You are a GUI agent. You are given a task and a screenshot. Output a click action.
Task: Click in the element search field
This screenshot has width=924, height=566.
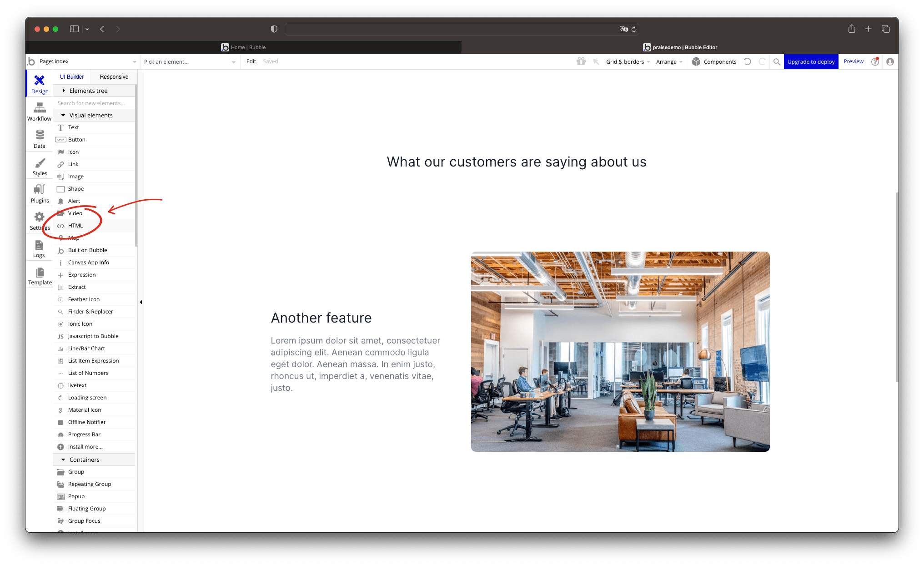point(92,103)
